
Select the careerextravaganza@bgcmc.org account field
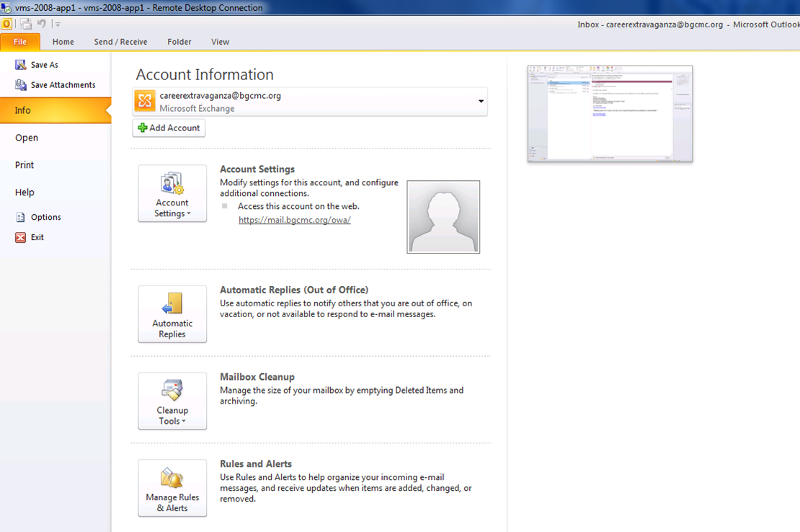[310, 102]
